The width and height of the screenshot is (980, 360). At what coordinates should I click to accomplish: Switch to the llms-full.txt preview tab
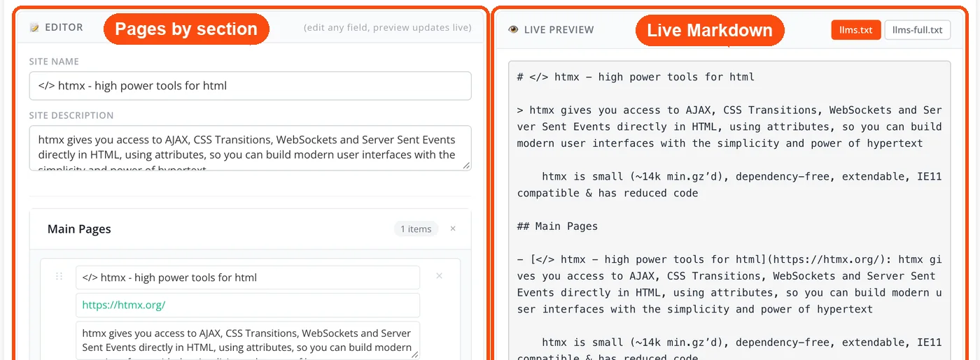click(918, 30)
